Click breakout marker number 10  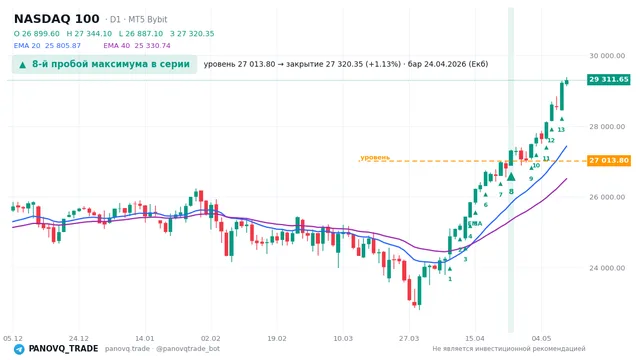(x=536, y=165)
